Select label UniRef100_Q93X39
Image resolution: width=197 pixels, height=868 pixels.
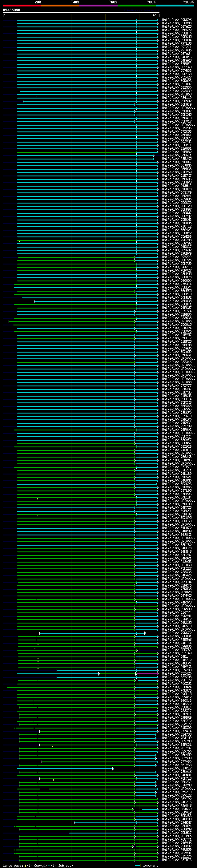[x=177, y=91]
